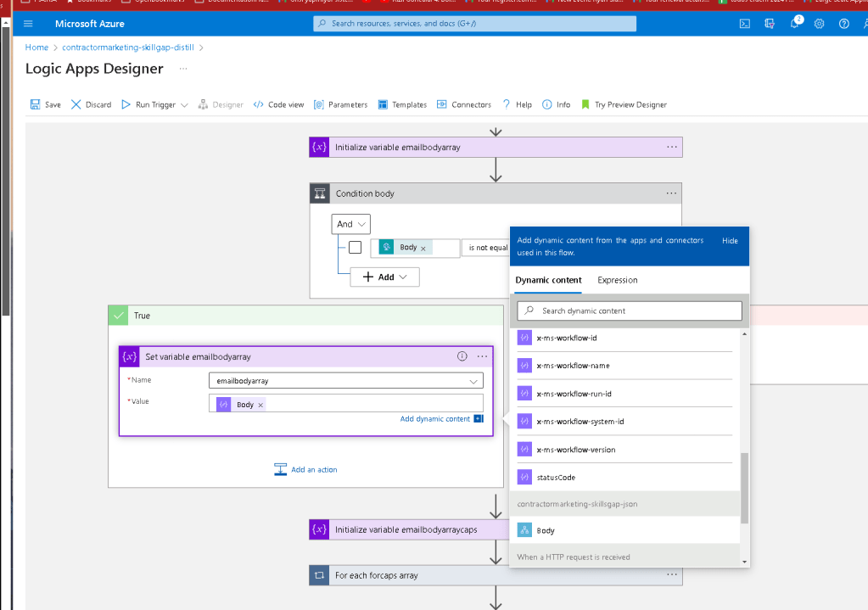Open directories and subscriptions filter icon
The image size is (868, 610).
(770, 24)
